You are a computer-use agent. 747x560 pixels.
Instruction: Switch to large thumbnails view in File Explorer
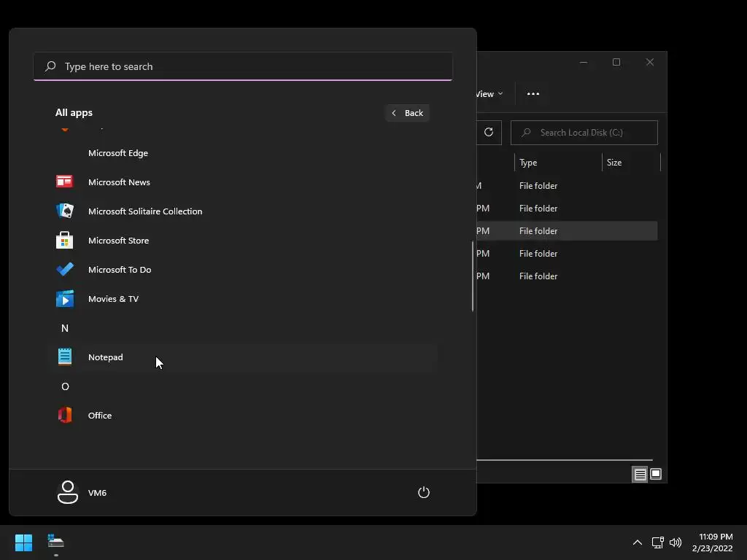(656, 474)
